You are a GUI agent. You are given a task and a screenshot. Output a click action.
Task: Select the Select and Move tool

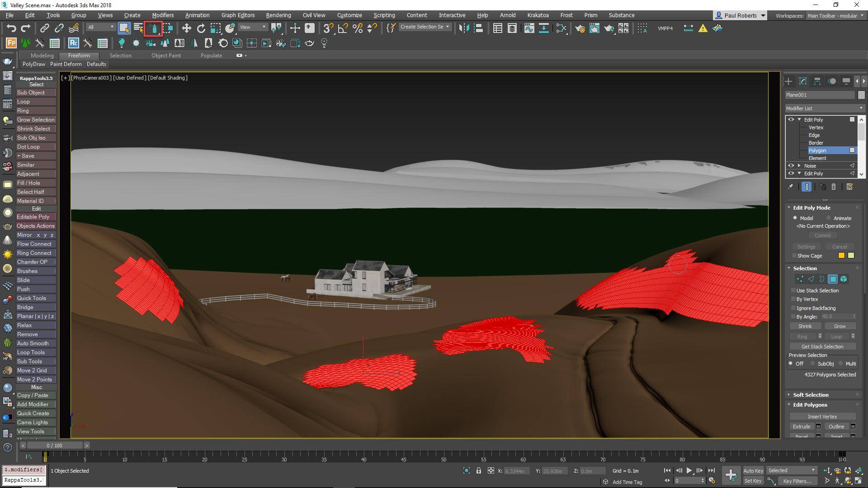coord(187,28)
